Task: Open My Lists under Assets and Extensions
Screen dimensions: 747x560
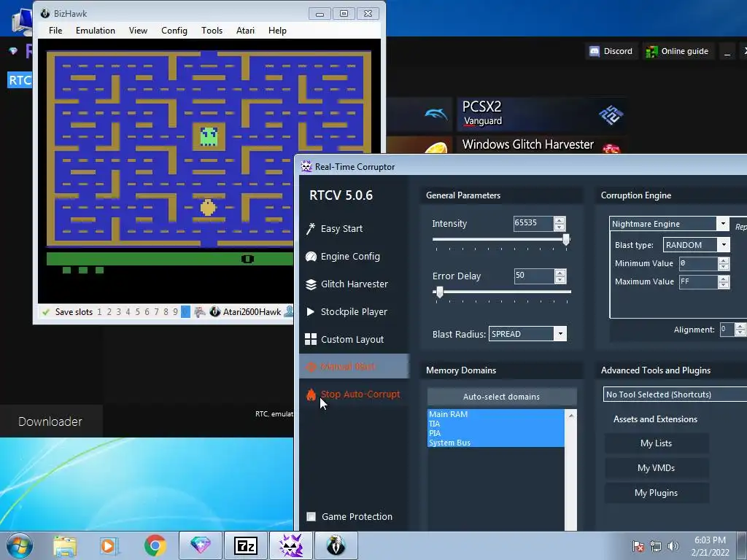Action: click(657, 443)
